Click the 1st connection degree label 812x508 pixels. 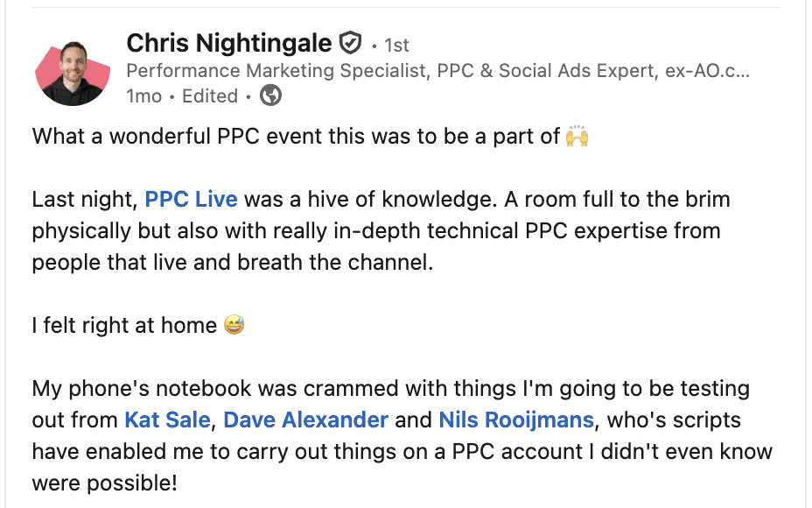click(x=396, y=45)
